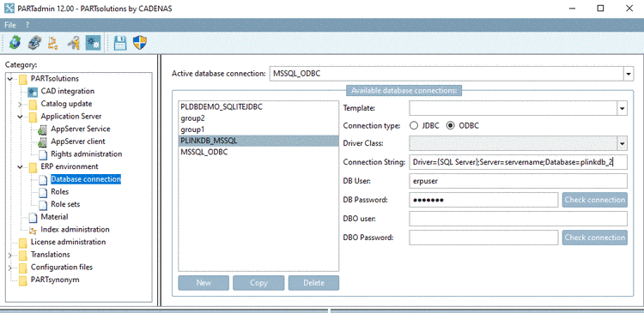Select the License administration tree item label
Viewport: 644px width, 313px height.
(x=68, y=242)
